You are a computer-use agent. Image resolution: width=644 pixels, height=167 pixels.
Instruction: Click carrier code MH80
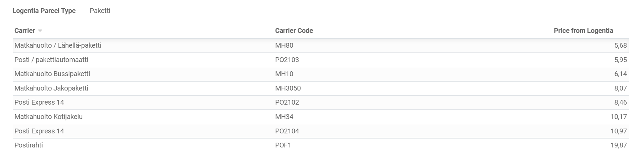point(284,45)
